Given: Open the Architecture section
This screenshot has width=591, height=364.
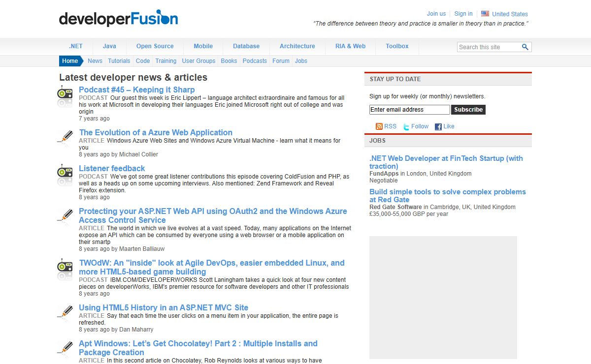Looking at the screenshot, I should (297, 46).
